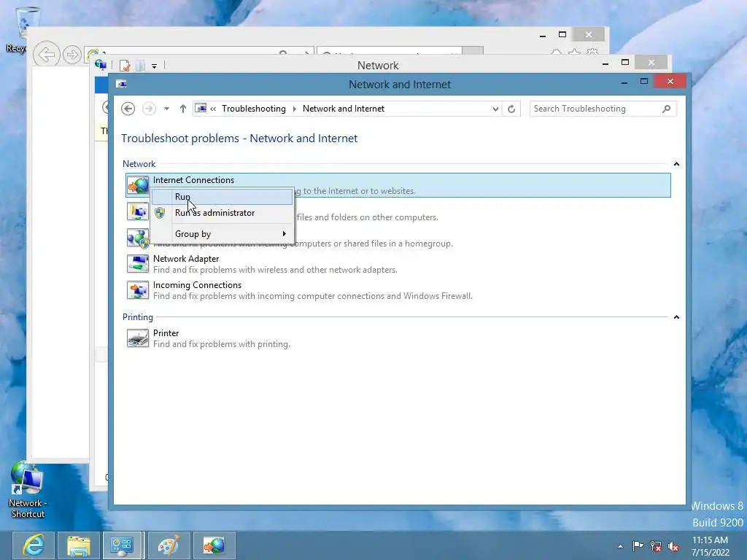
Task: Click the Network window's title bar icon
Action: (x=100, y=64)
